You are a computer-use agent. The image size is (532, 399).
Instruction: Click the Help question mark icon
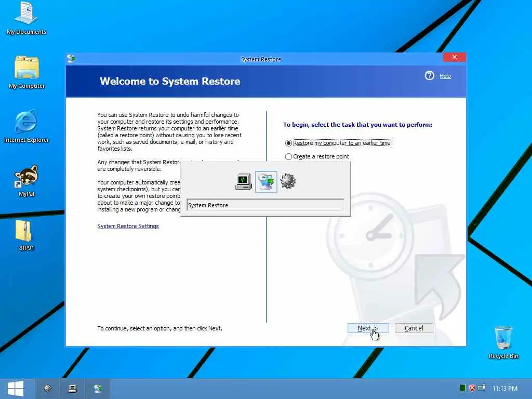(429, 75)
